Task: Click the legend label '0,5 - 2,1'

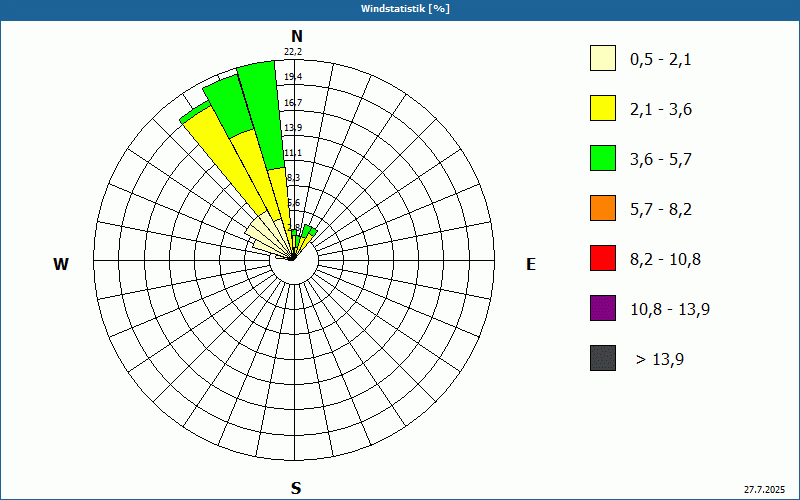Action: pyautogui.click(x=661, y=60)
